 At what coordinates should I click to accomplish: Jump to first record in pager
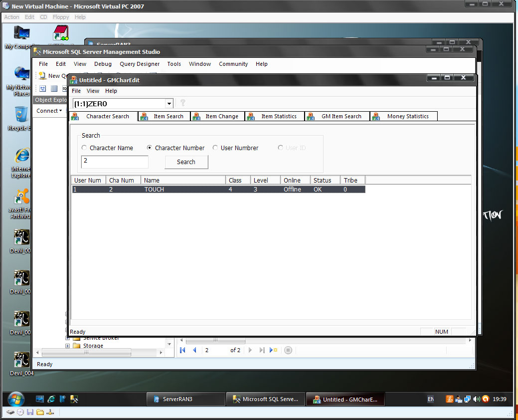182,350
